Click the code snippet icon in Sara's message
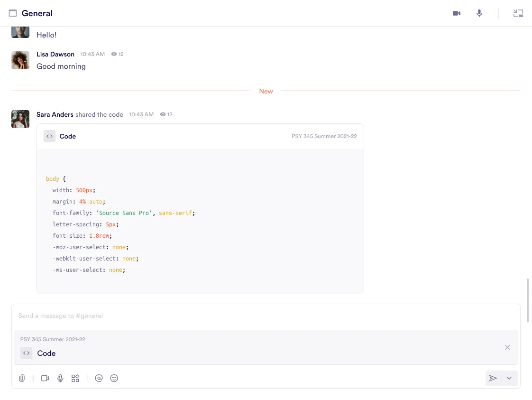The width and height of the screenshot is (532, 400). [x=49, y=136]
